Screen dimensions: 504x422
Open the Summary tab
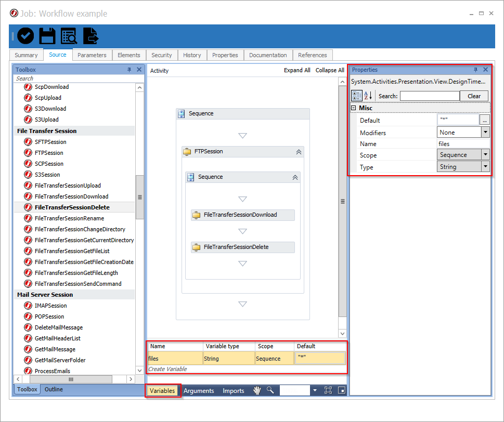pos(26,55)
